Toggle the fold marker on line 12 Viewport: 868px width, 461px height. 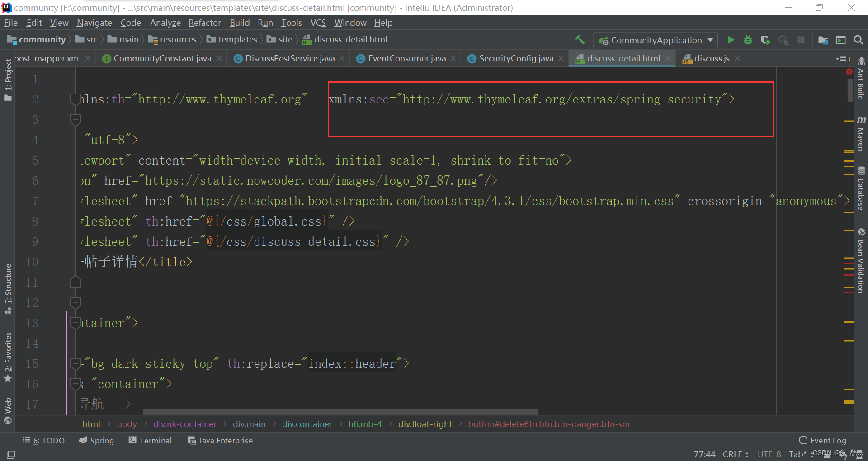75,302
